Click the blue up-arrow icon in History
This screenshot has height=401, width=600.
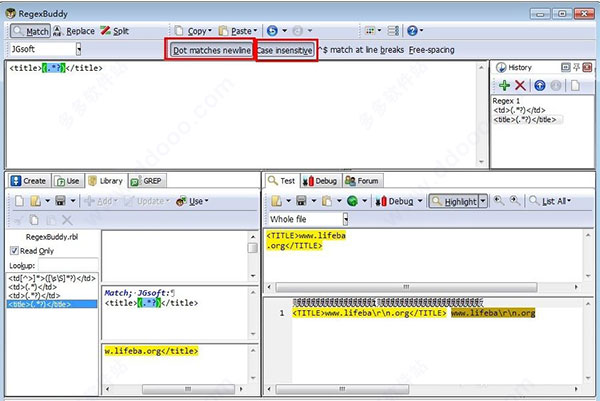tap(540, 85)
